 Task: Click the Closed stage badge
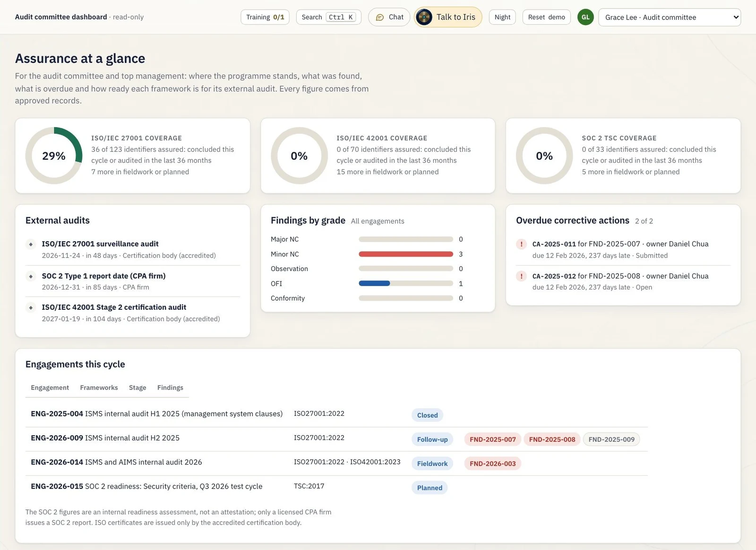(x=428, y=415)
